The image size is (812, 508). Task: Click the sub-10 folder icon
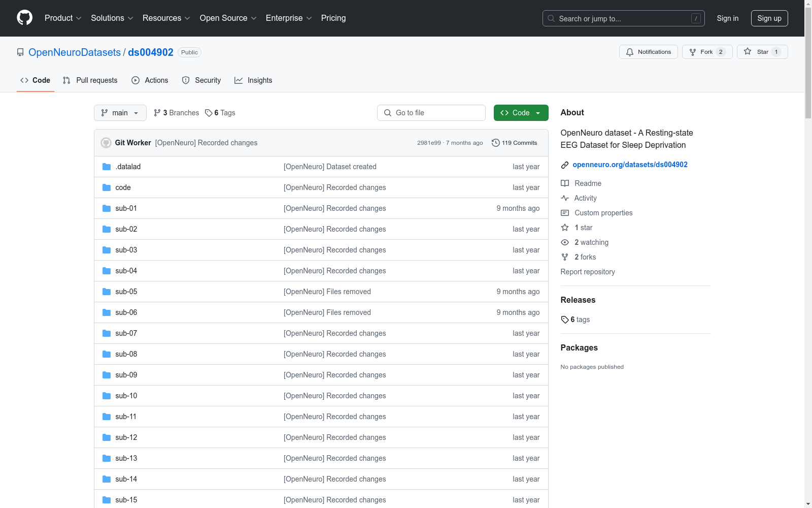tap(107, 396)
